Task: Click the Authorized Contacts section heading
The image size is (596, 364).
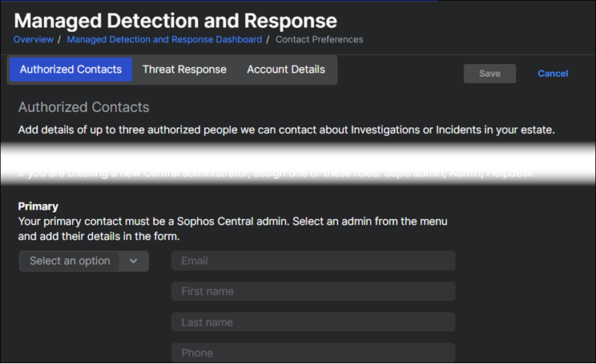Action: (x=83, y=107)
